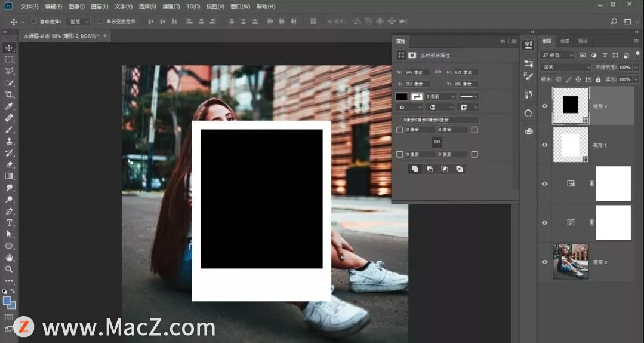The image size is (644, 343).
Task: Select the Path Selection arrow tool
Action: pyautogui.click(x=9, y=234)
